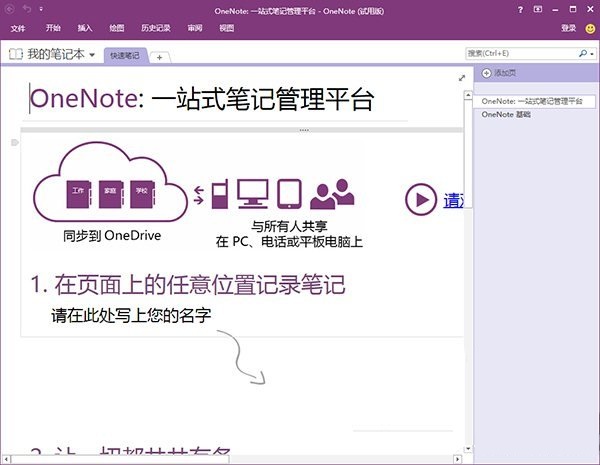
Task: Select the OneNote 基础 page in list
Action: point(506,115)
